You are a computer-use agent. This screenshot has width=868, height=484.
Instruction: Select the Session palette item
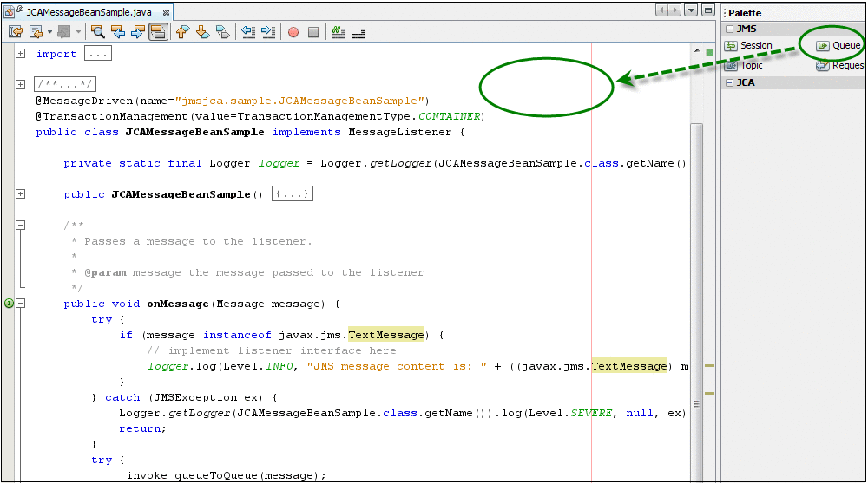[x=748, y=45]
